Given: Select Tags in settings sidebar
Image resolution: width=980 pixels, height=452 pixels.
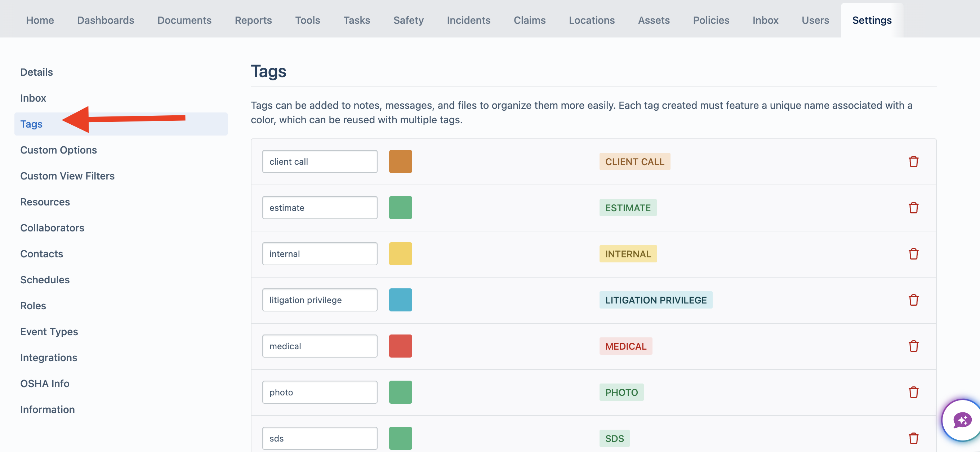Looking at the screenshot, I should (121, 124).
